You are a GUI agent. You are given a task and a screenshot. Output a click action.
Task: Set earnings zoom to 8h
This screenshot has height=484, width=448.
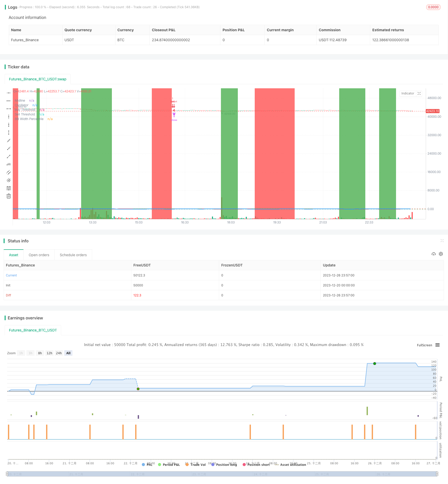[x=40, y=353]
